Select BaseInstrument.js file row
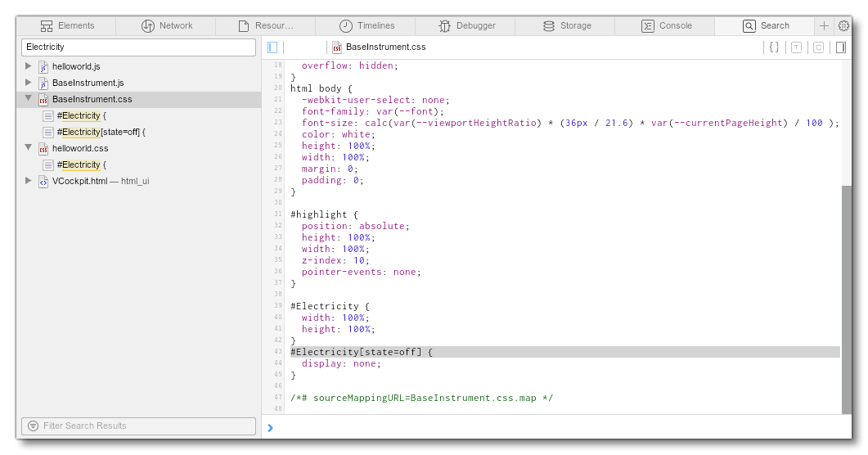This screenshot has height=455, width=868. click(x=138, y=83)
